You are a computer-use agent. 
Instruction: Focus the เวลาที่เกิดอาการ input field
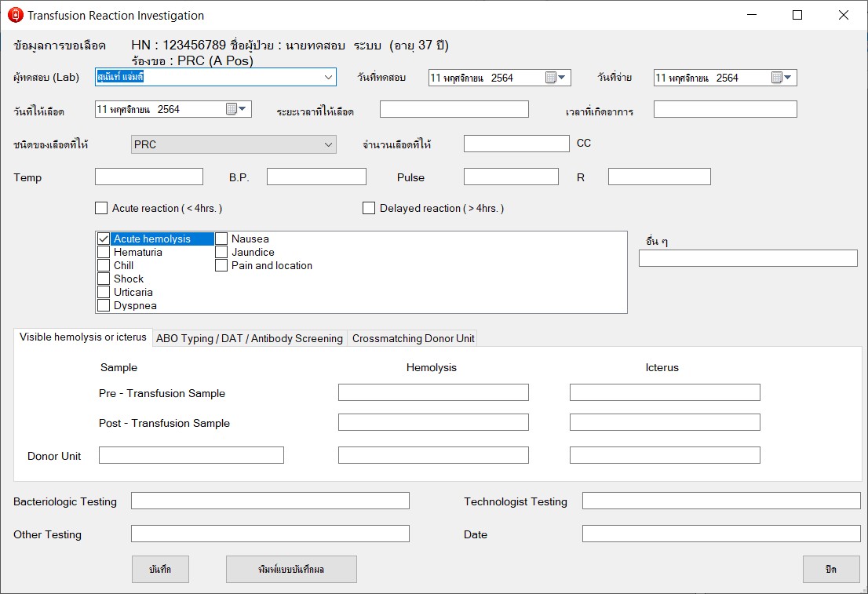(x=725, y=109)
